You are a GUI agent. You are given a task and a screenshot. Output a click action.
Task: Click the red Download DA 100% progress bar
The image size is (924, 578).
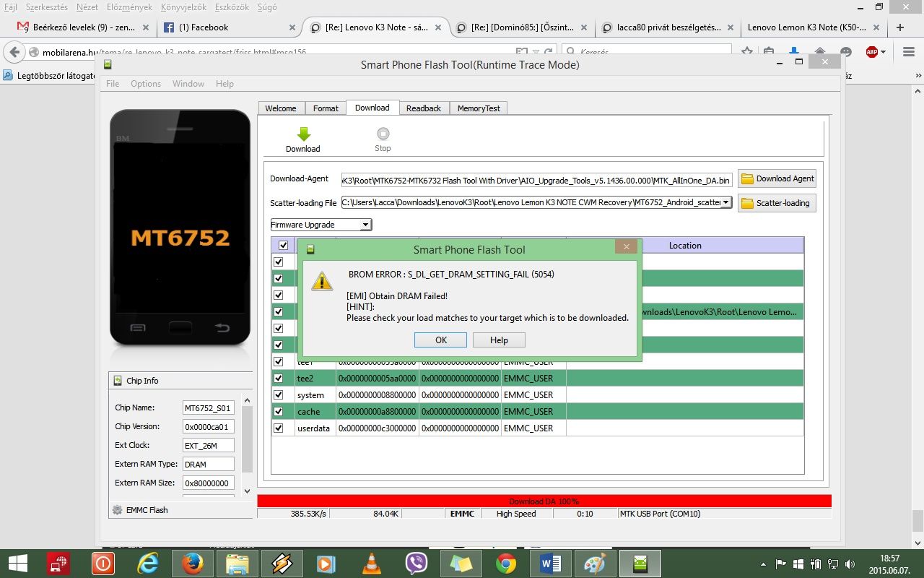pos(544,501)
